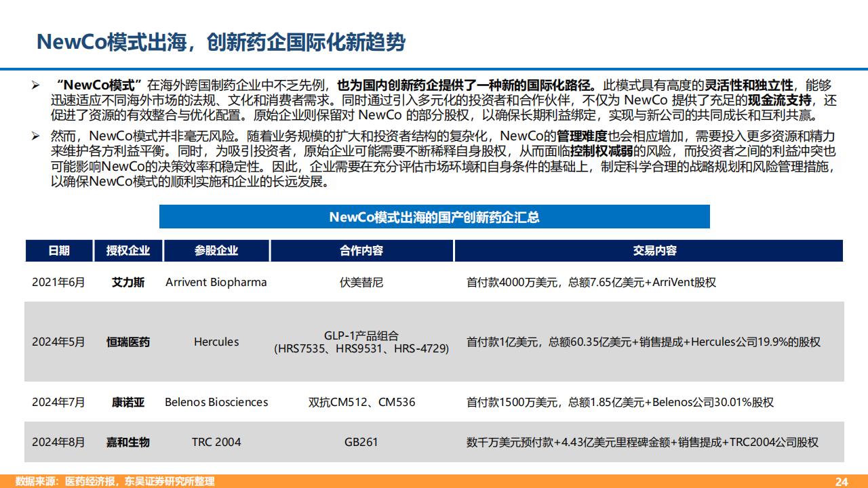Image resolution: width=868 pixels, height=488 pixels.
Task: Click the quoted term '“NewCo模式”' in the first bullet
Action: coord(98,85)
